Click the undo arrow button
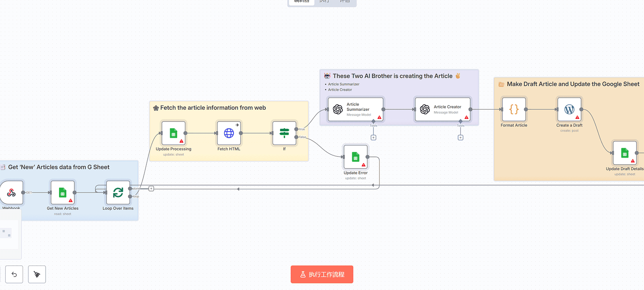 [x=14, y=274]
